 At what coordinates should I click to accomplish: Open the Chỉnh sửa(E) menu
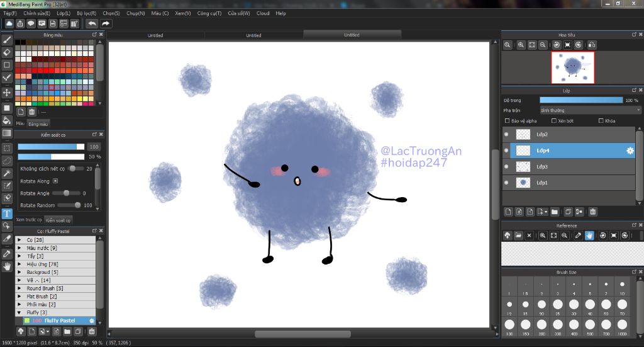pos(36,13)
